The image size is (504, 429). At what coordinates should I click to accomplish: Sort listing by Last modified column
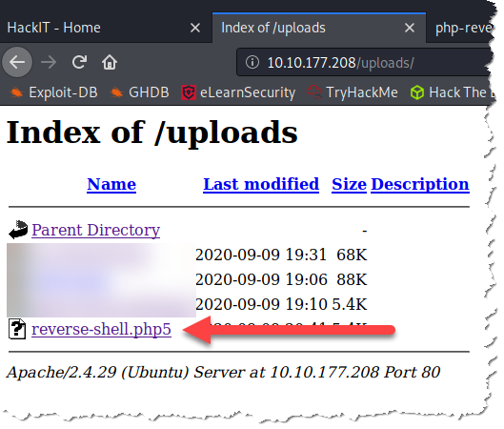point(261,184)
